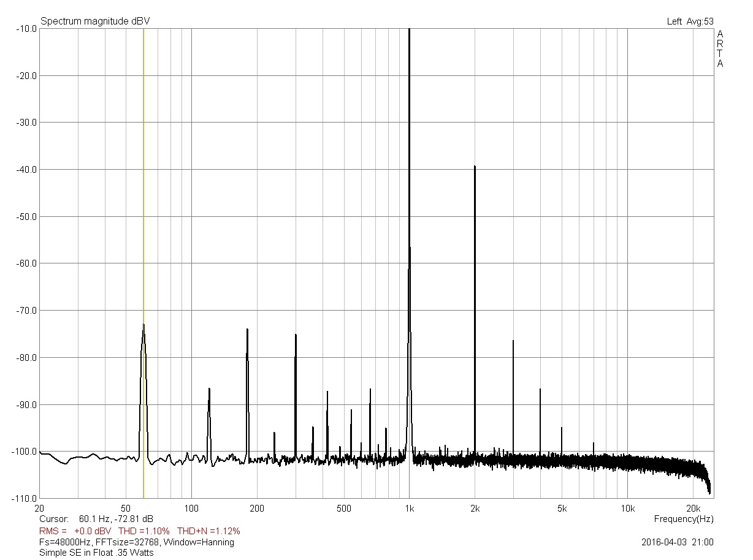
Task: Click the 5k frequency axis label
Action: [x=562, y=509]
